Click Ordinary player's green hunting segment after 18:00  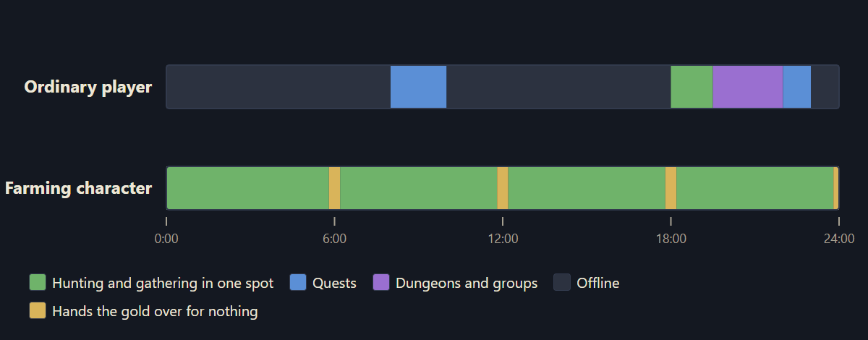(x=692, y=87)
